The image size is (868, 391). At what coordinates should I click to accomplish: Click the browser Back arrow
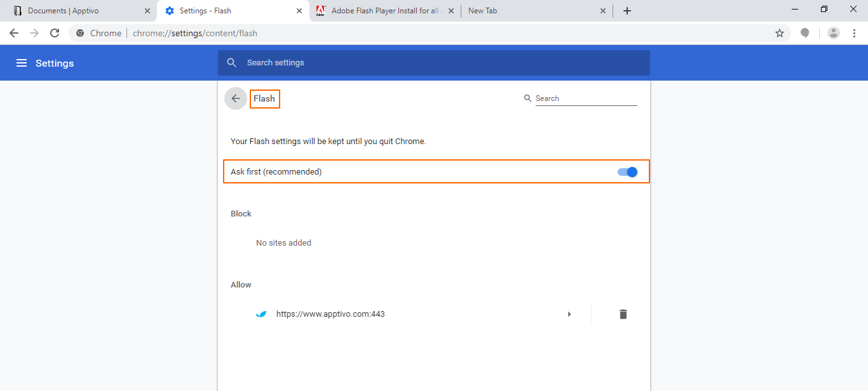pos(14,33)
